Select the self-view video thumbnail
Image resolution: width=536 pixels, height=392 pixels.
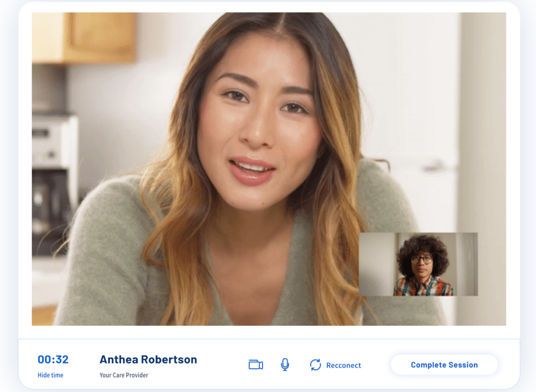[418, 264]
